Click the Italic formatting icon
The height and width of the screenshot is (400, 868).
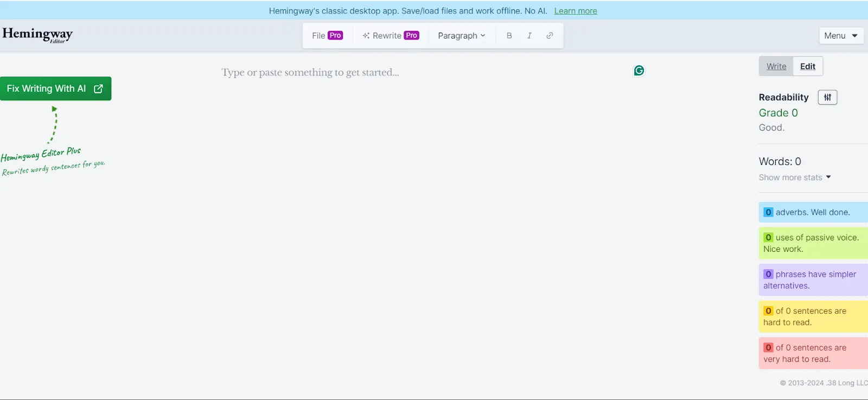click(x=529, y=35)
